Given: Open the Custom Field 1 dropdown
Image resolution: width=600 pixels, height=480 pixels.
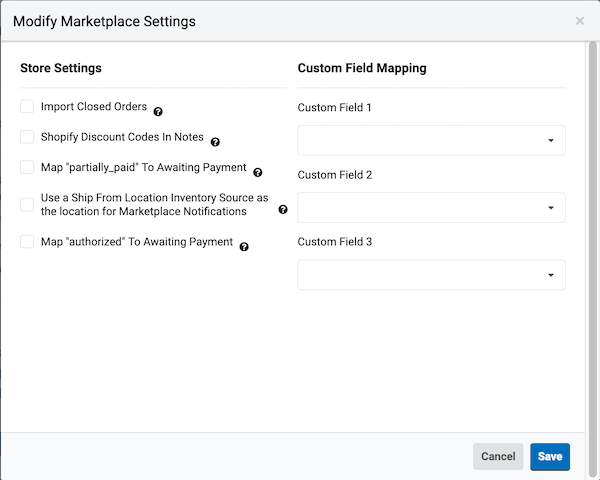Looking at the screenshot, I should pyautogui.click(x=431, y=140).
